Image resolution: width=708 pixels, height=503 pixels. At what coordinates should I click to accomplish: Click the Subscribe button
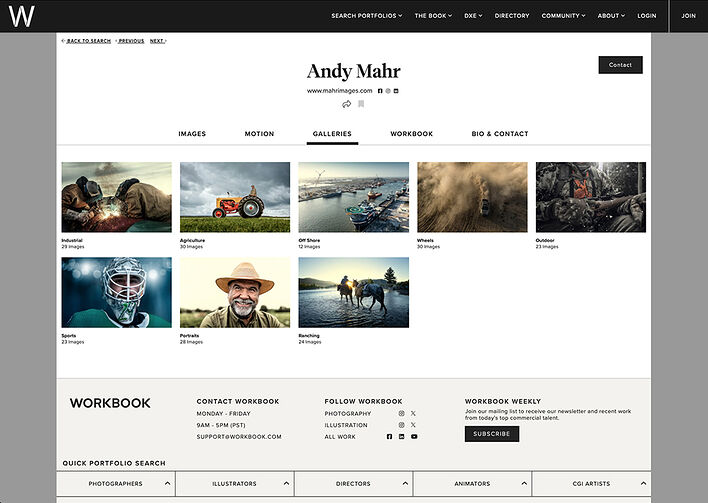click(492, 434)
